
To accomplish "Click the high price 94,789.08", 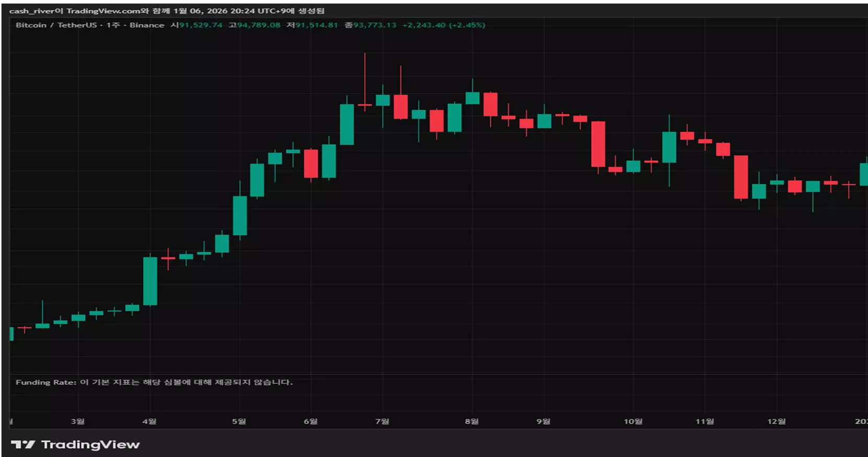I will tap(259, 25).
